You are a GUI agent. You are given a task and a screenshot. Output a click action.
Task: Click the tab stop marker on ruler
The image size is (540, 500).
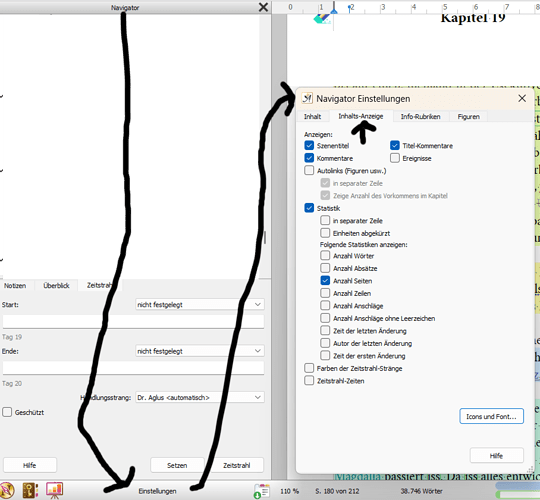pyautogui.click(x=350, y=8)
